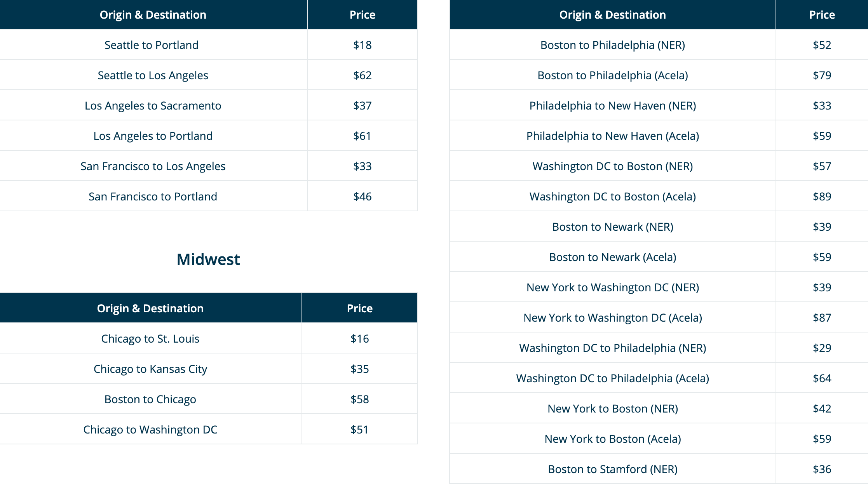
Task: Click the Midwest section heading
Action: tap(208, 259)
